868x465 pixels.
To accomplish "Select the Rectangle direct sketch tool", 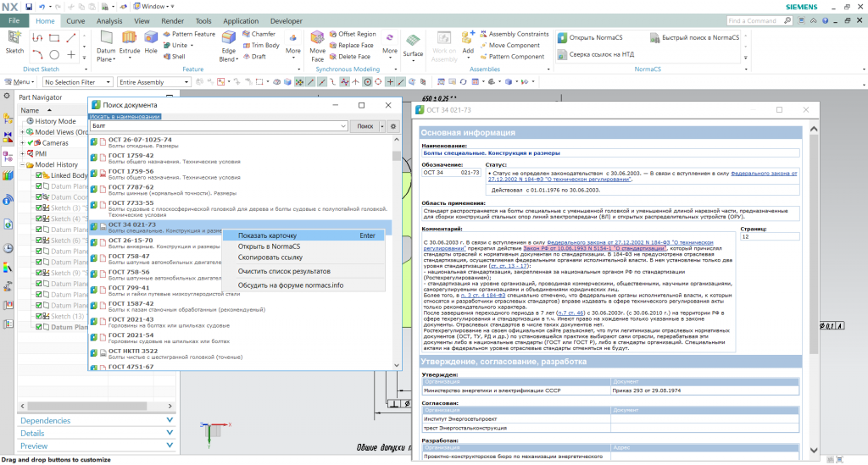I will point(54,37).
